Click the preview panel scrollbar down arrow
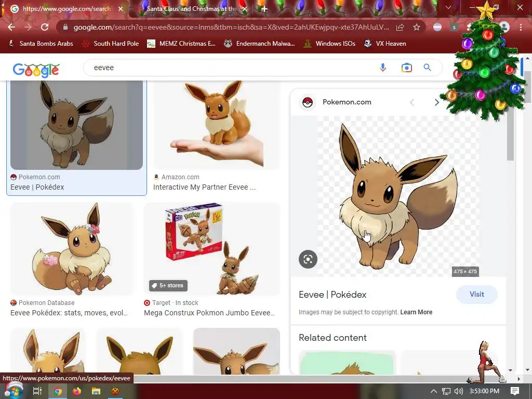532x399 pixels. [511, 370]
